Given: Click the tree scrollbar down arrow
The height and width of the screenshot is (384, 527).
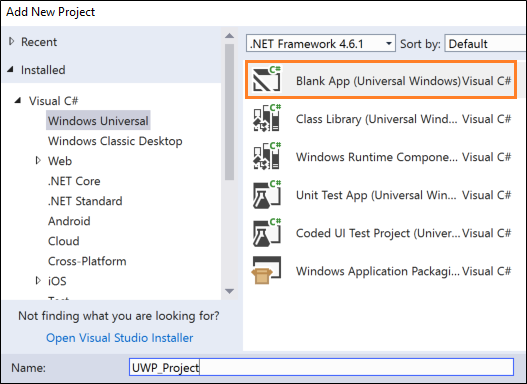Looking at the screenshot, I should [x=230, y=291].
